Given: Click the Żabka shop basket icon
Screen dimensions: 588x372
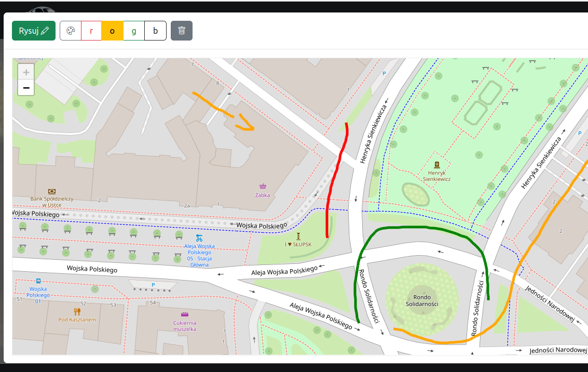Looking at the screenshot, I should (x=263, y=186).
